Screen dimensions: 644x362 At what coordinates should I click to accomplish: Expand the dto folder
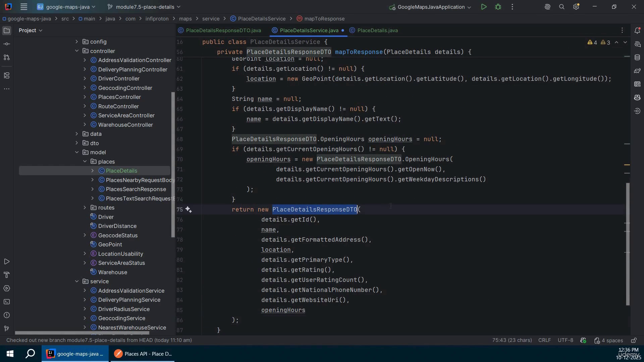click(x=77, y=143)
